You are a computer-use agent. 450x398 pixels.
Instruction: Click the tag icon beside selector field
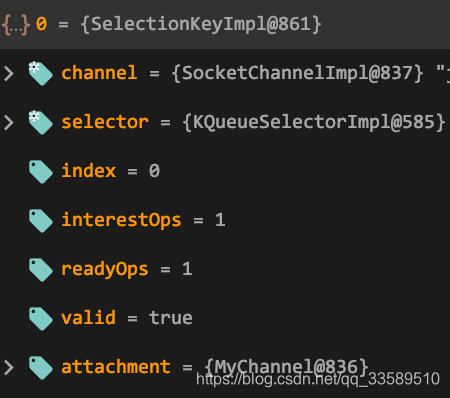40,122
